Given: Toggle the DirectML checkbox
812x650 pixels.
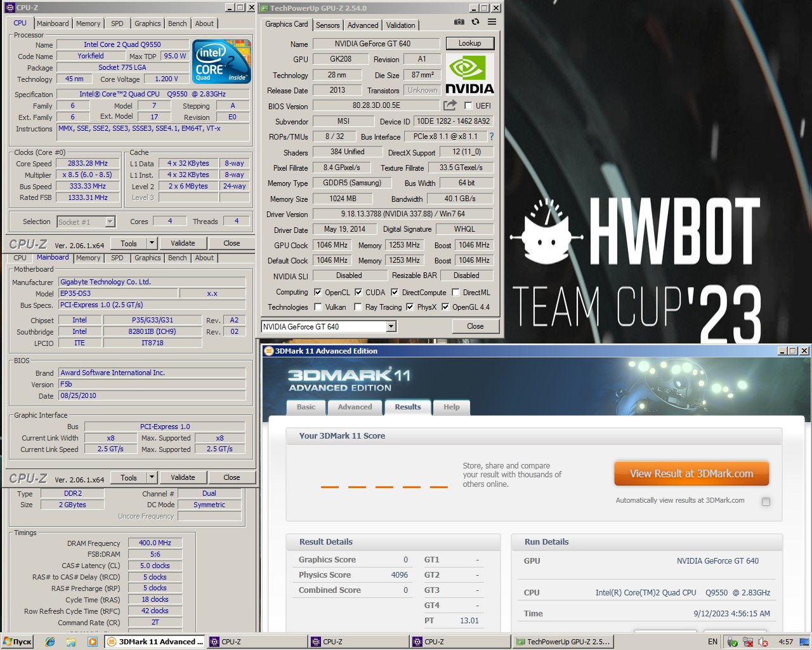Looking at the screenshot, I should click(x=455, y=293).
